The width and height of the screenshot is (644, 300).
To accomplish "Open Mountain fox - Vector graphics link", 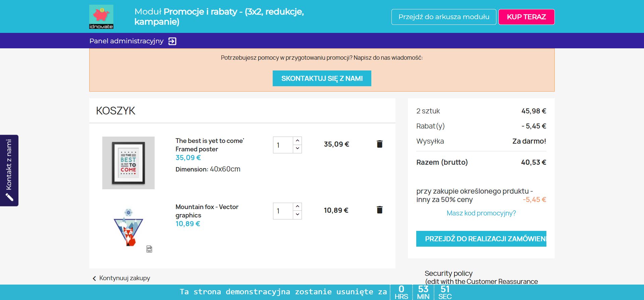I will point(207,211).
